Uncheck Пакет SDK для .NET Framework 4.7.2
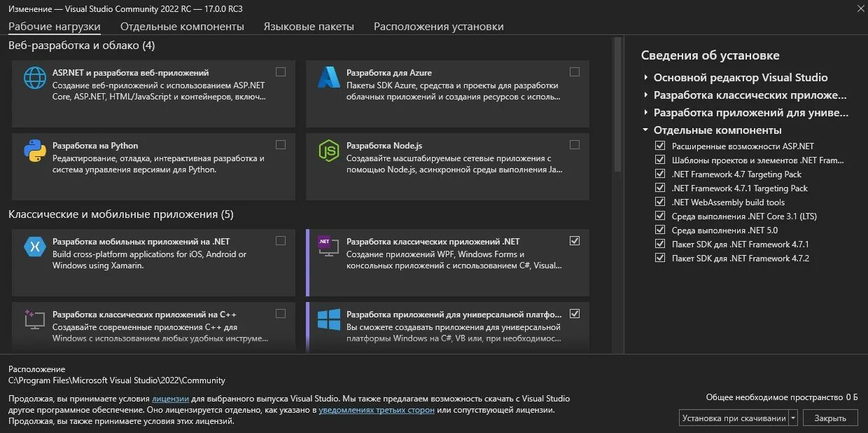This screenshot has height=433, width=868. click(659, 258)
